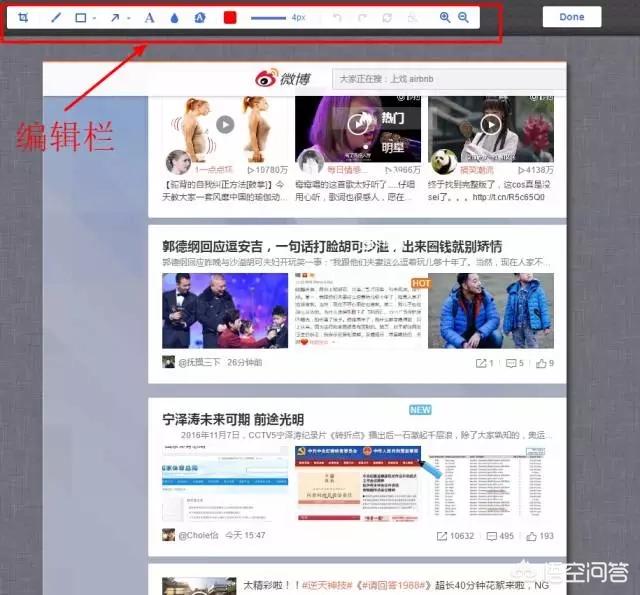Open the table spreadsheet image
This screenshot has width=640, height=595.
tap(491, 484)
